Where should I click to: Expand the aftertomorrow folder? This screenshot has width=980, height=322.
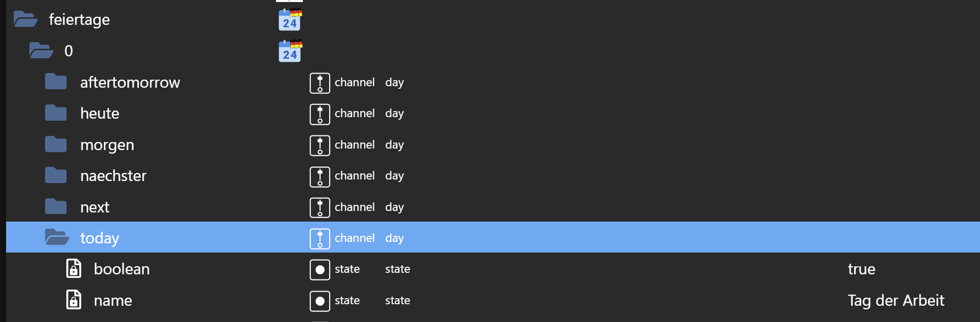click(x=56, y=82)
